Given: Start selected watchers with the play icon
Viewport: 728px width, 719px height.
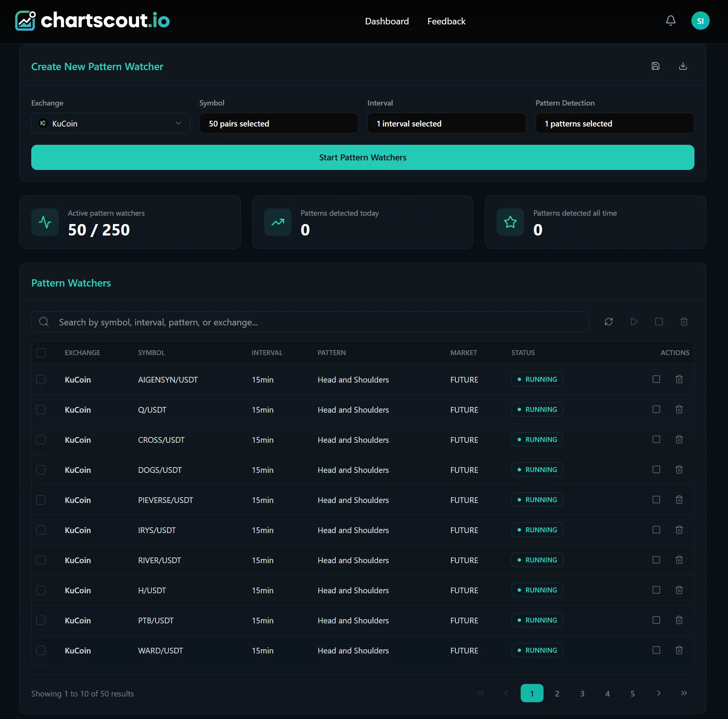Looking at the screenshot, I should point(634,322).
